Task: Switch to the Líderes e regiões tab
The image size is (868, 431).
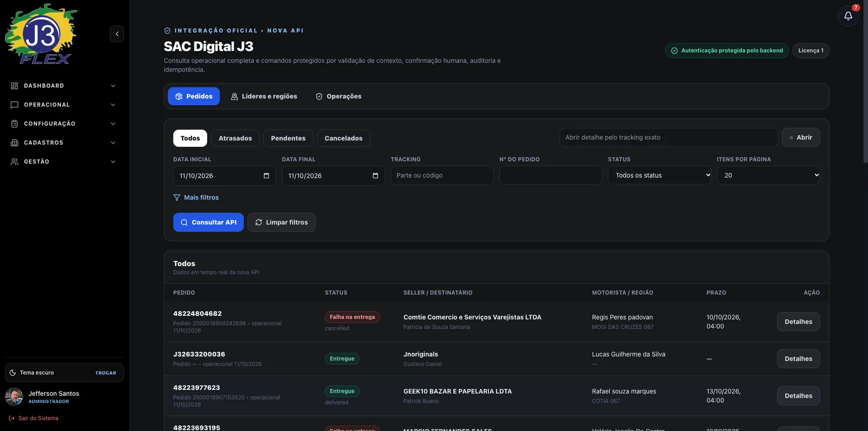Action: coord(264,96)
